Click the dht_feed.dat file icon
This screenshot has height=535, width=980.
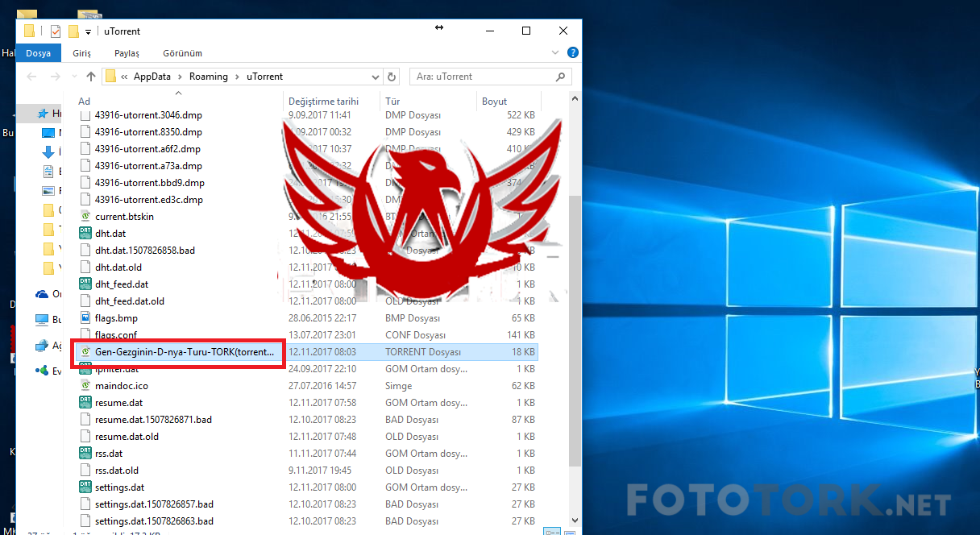click(x=85, y=284)
